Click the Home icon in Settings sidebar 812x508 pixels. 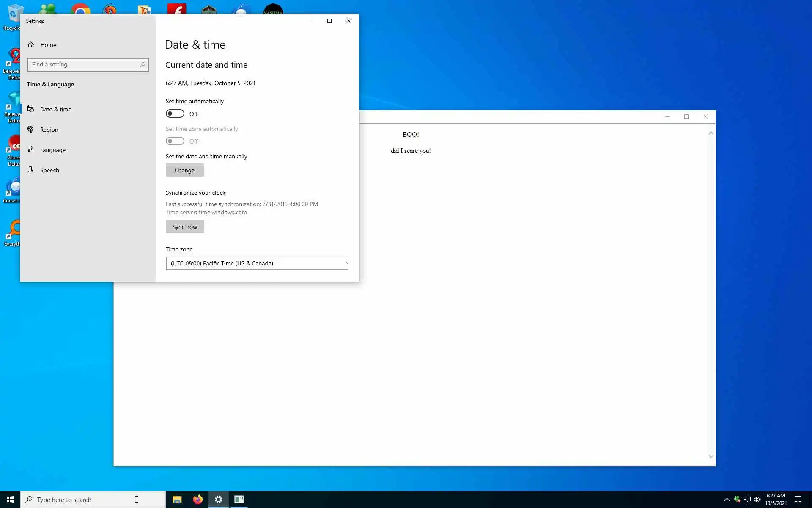point(31,45)
